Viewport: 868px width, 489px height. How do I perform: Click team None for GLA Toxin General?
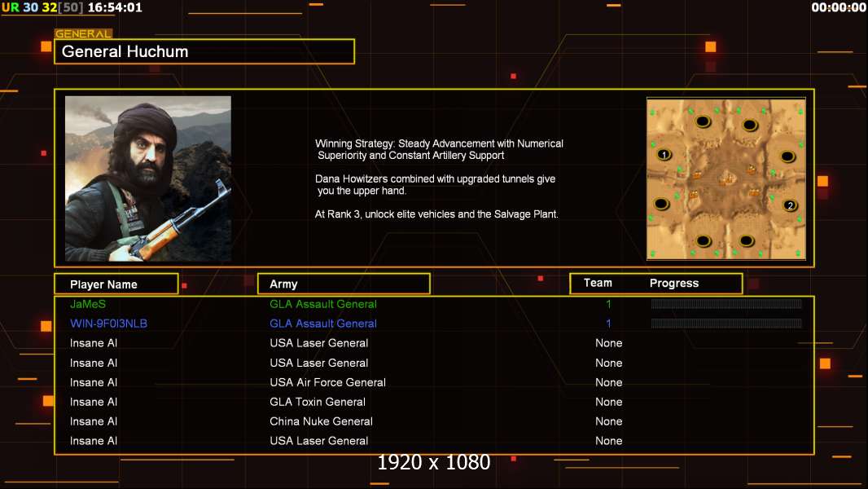[608, 402]
